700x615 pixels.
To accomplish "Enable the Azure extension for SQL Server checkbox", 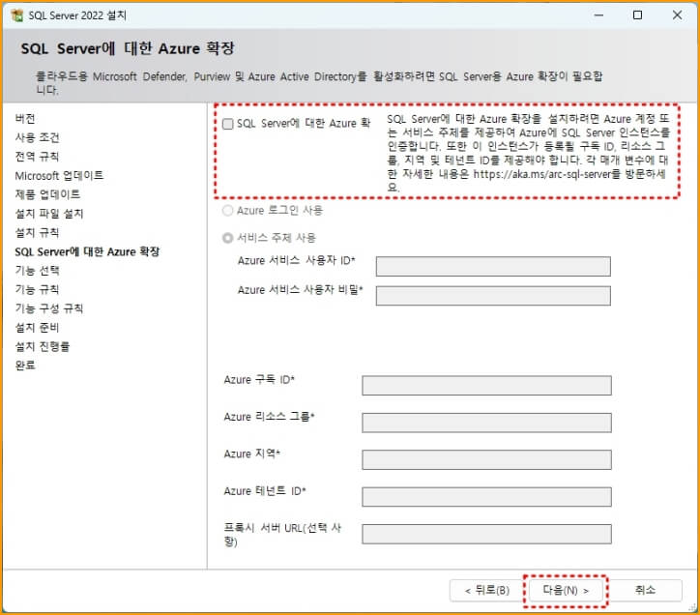I will [x=227, y=124].
